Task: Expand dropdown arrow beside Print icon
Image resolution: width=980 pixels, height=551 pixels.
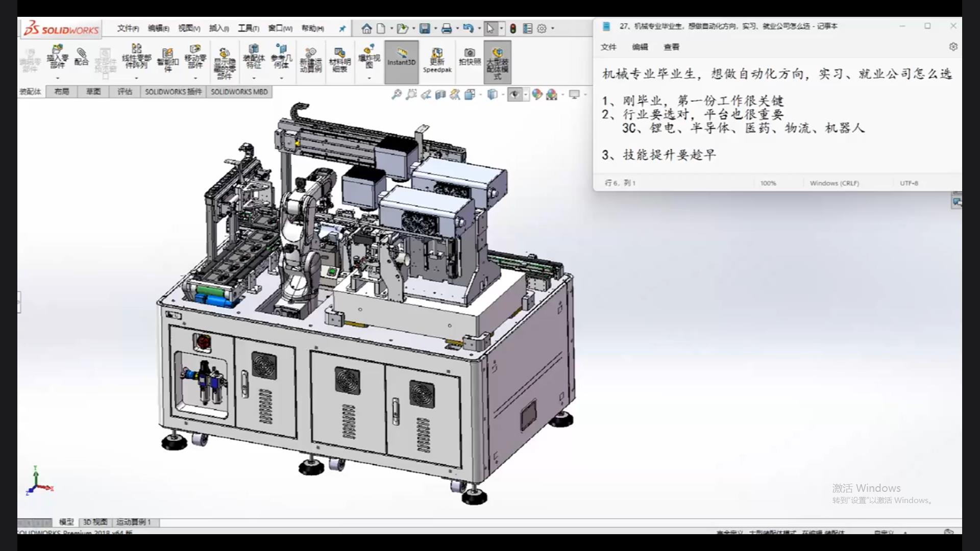Action: pos(457,29)
